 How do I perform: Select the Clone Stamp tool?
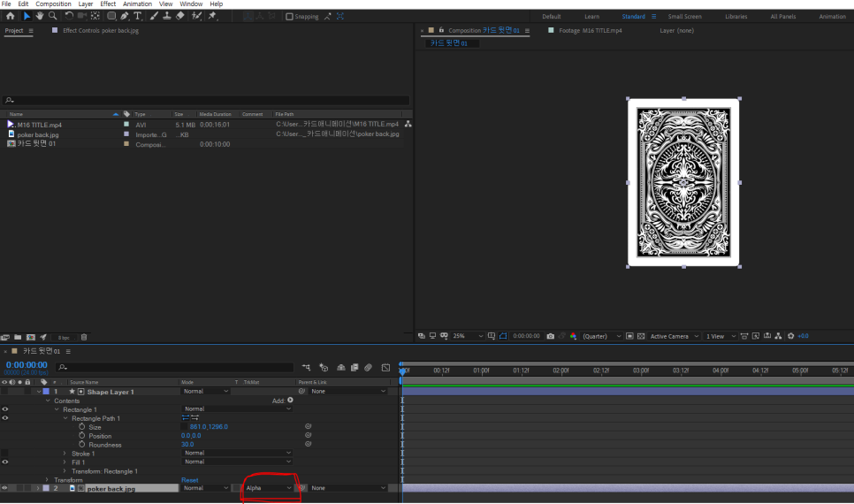point(167,16)
